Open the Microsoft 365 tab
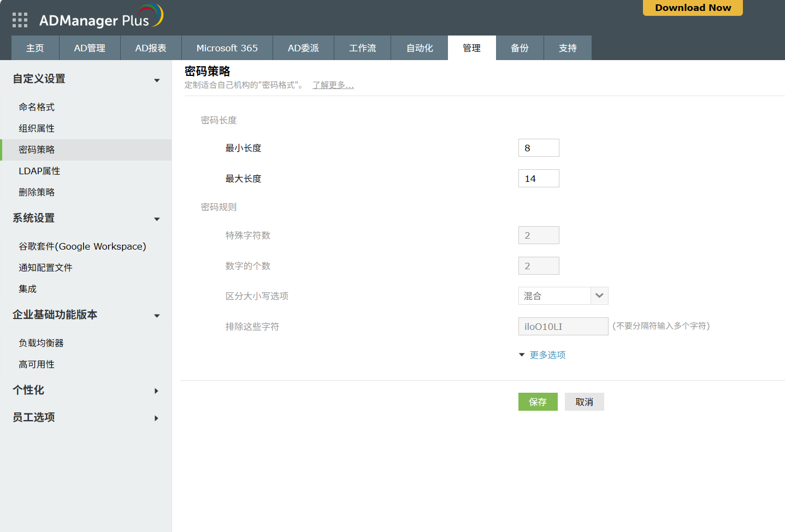Image resolution: width=785 pixels, height=532 pixels. [x=227, y=48]
